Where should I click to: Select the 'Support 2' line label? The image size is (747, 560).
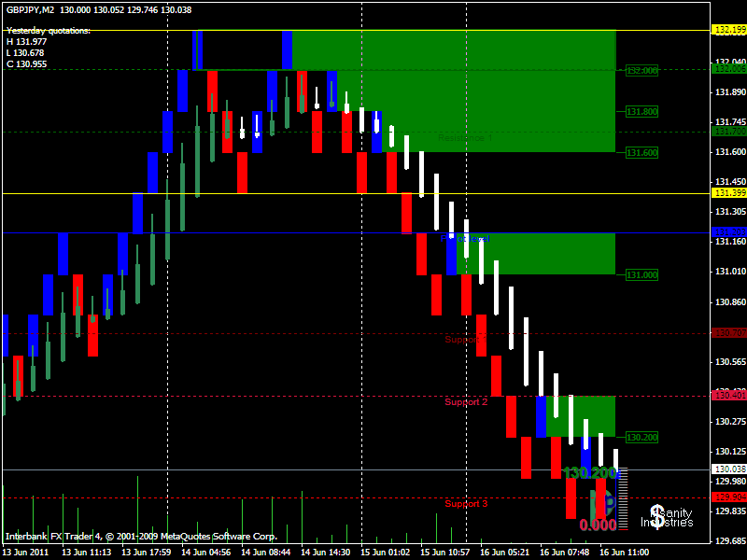click(x=466, y=402)
